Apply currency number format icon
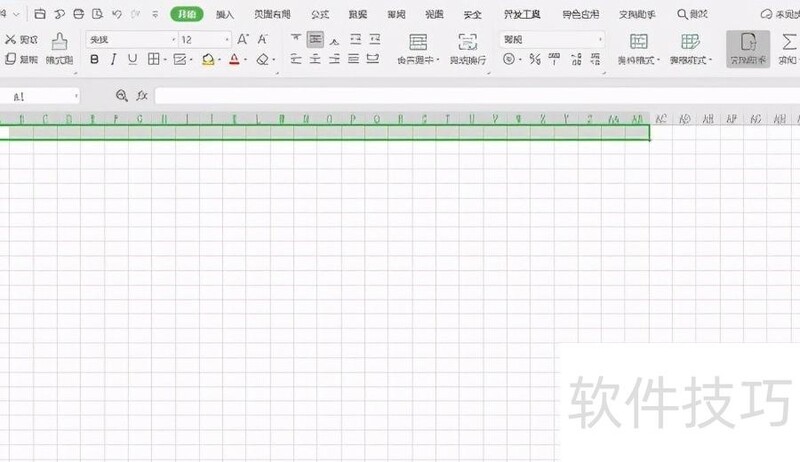This screenshot has width=800, height=462. click(509, 59)
